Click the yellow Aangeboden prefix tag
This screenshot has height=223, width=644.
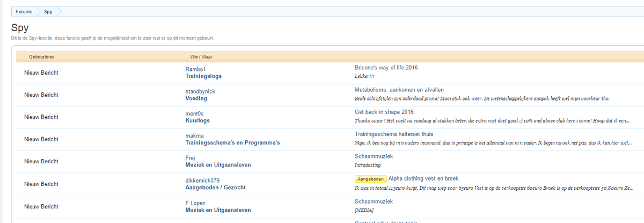click(x=370, y=179)
